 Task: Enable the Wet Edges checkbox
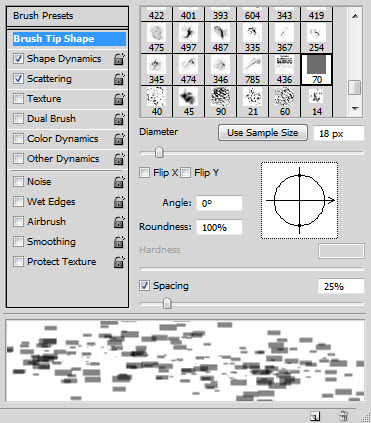(18, 202)
